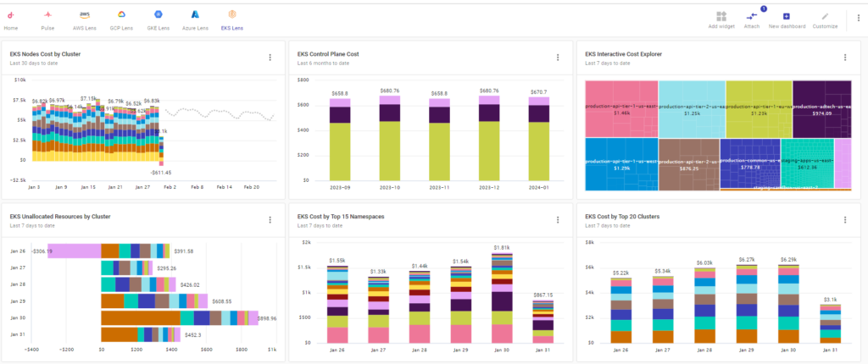Click the Add widget button

tap(721, 16)
